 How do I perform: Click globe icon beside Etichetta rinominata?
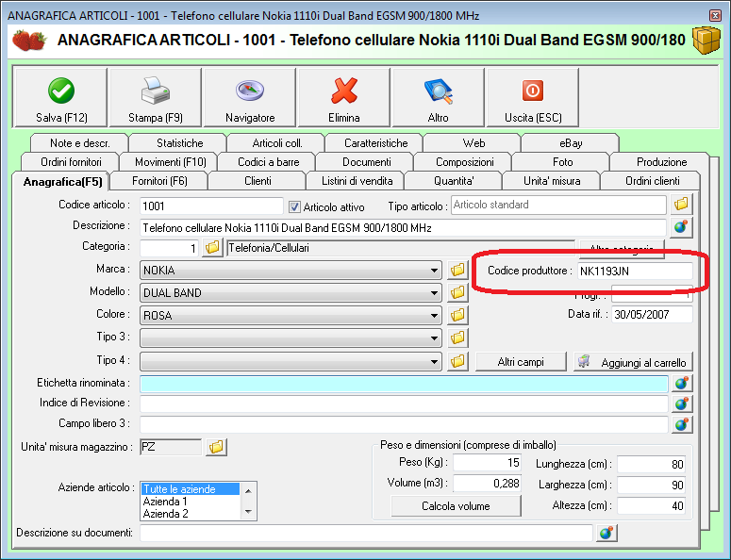pos(682,383)
